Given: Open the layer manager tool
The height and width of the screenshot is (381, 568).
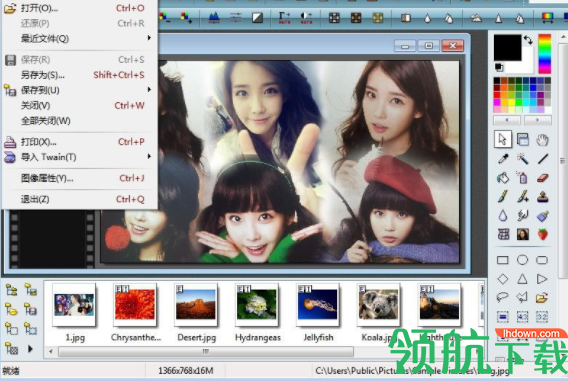Looking at the screenshot, I should click(522, 139).
